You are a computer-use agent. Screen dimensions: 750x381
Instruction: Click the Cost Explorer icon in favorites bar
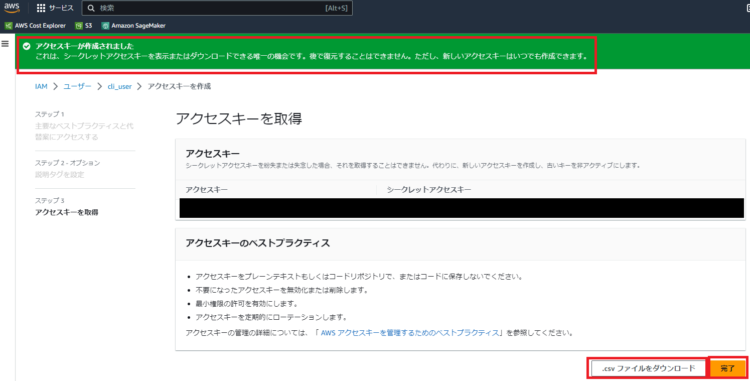[x=8, y=26]
